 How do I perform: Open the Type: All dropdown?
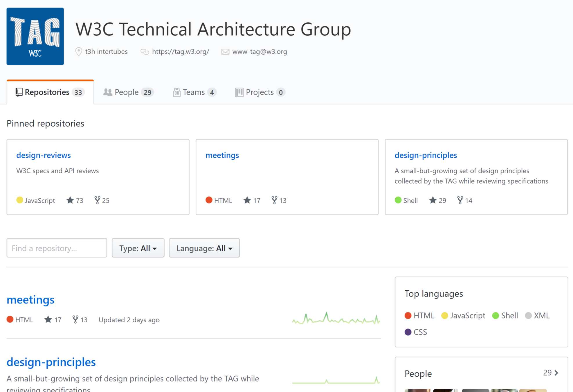pos(138,248)
